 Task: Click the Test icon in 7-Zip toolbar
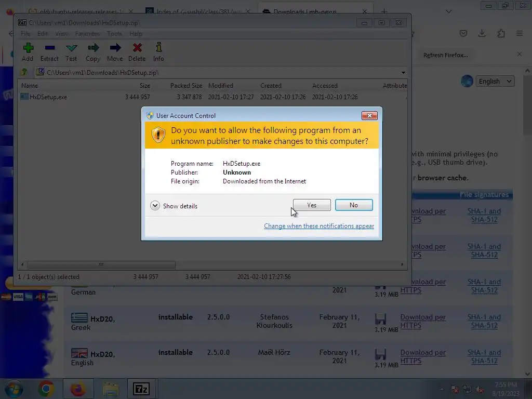[71, 52]
